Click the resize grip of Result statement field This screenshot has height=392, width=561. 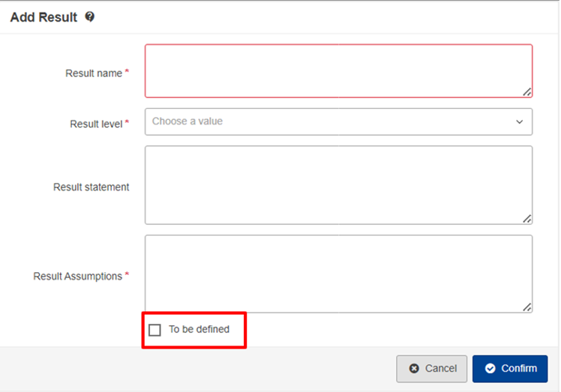tap(527, 219)
